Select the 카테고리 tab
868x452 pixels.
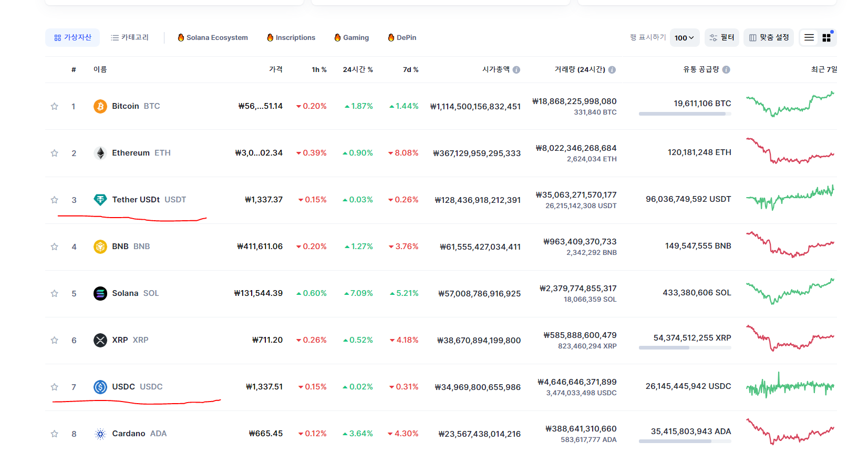pyautogui.click(x=130, y=37)
